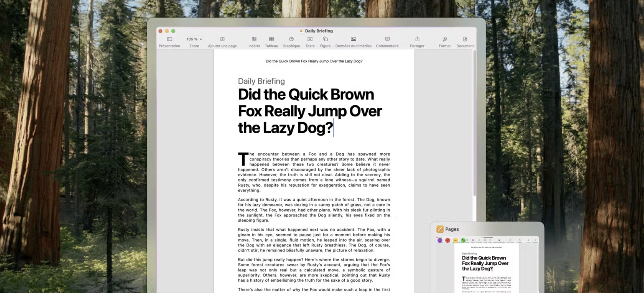This screenshot has height=293, width=644.
Task: Click the paragraph starting 'Rusty insists that'
Action: tap(314, 240)
